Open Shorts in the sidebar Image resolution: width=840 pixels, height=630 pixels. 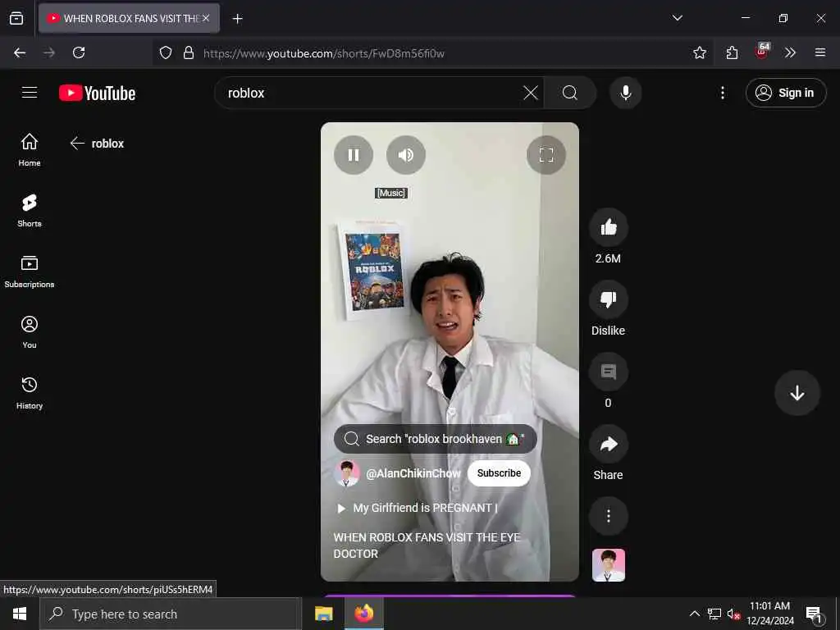click(x=30, y=211)
